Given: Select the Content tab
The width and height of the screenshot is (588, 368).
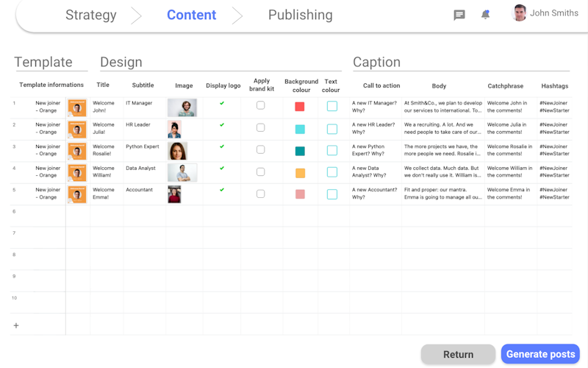Looking at the screenshot, I should click(191, 15).
